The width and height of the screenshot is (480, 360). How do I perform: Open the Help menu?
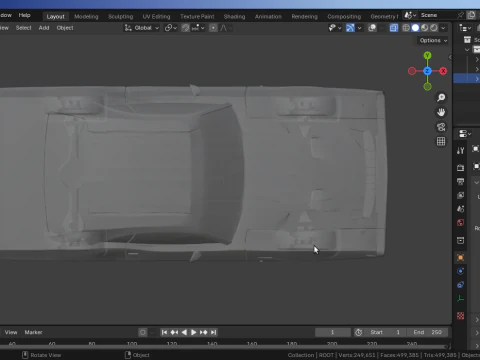[24, 15]
